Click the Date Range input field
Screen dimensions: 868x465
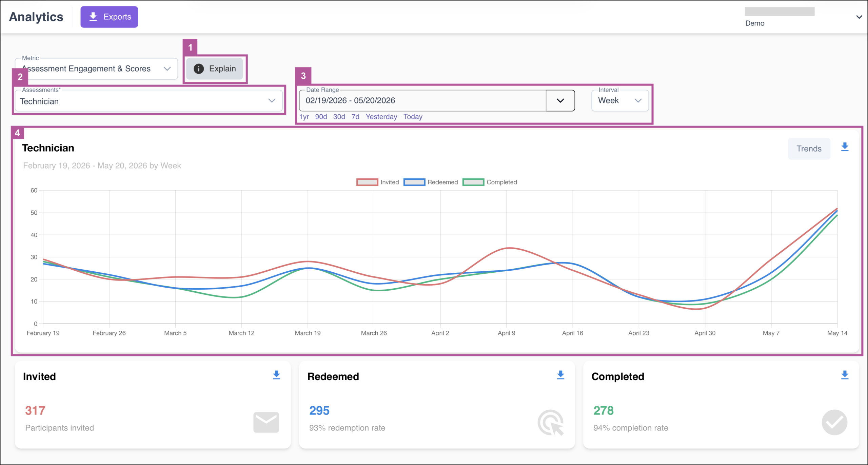[x=422, y=101]
